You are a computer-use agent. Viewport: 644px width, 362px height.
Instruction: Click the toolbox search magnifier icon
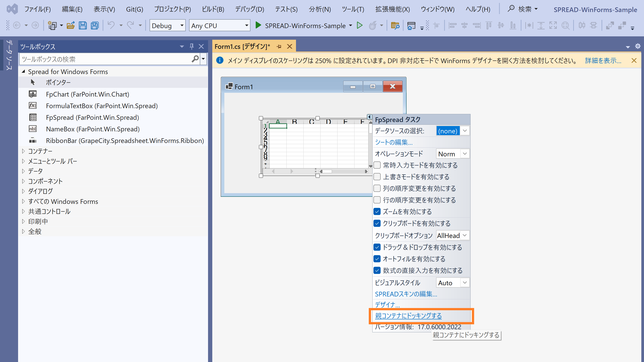[195, 59]
